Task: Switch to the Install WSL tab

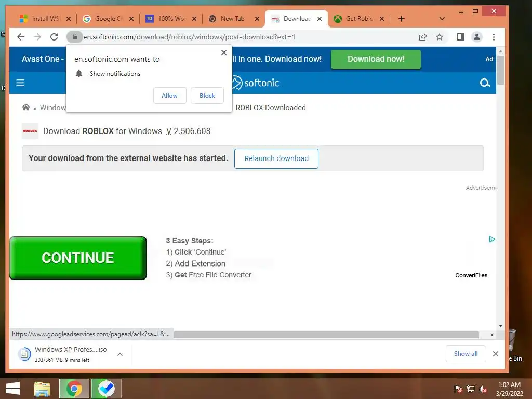Action: click(40, 19)
